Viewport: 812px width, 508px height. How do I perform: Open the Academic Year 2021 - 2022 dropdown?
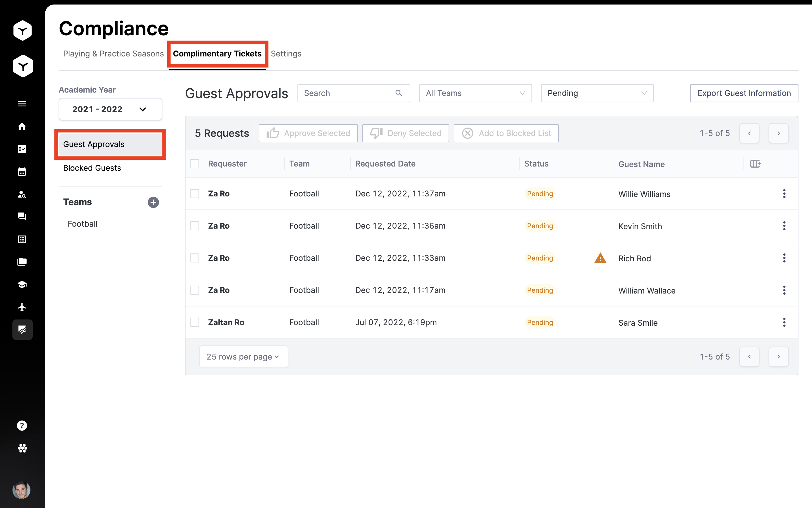pos(111,109)
